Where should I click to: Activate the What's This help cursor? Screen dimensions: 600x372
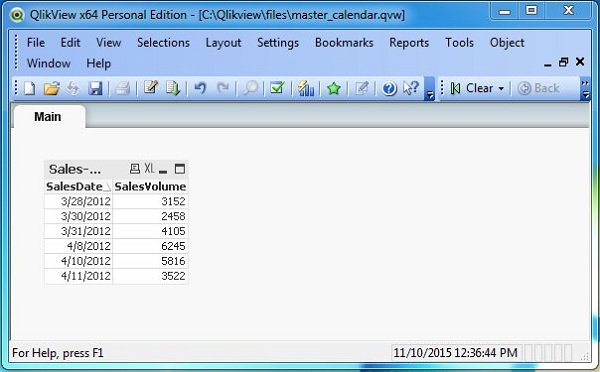click(x=411, y=88)
